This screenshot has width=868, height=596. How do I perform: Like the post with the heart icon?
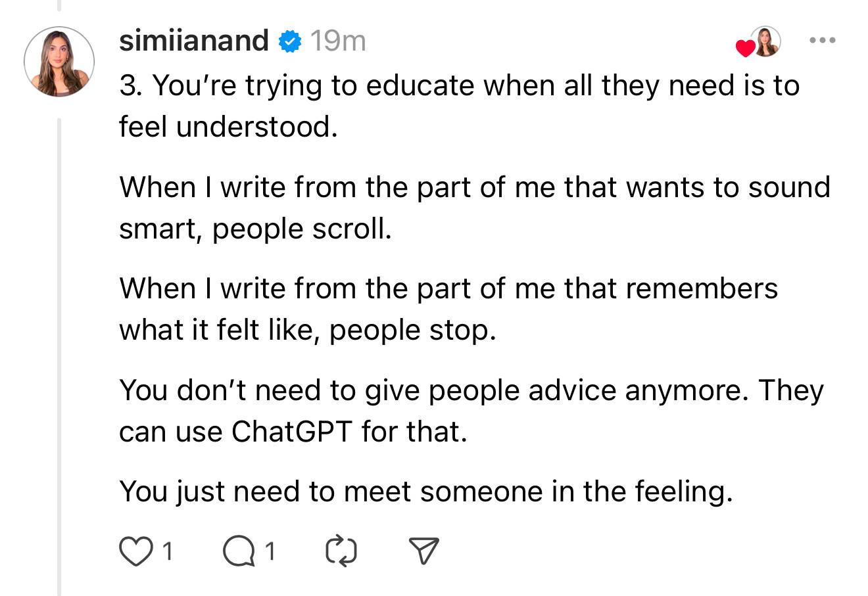click(135, 551)
